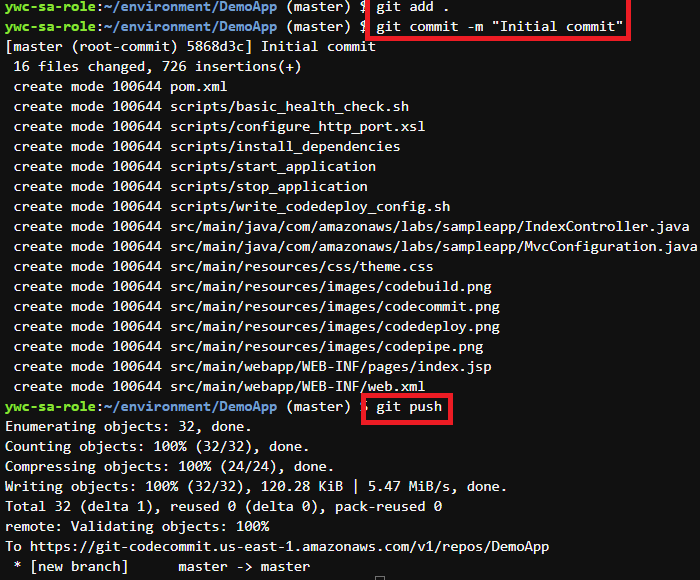Click scripts/install_dependencies file path
700x580 pixels.
pyautogui.click(x=285, y=147)
